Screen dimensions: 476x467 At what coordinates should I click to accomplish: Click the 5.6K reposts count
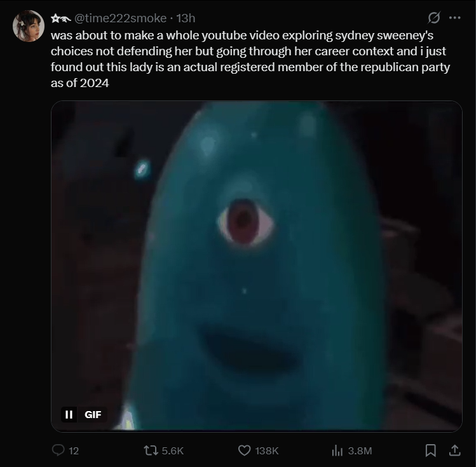tap(172, 450)
